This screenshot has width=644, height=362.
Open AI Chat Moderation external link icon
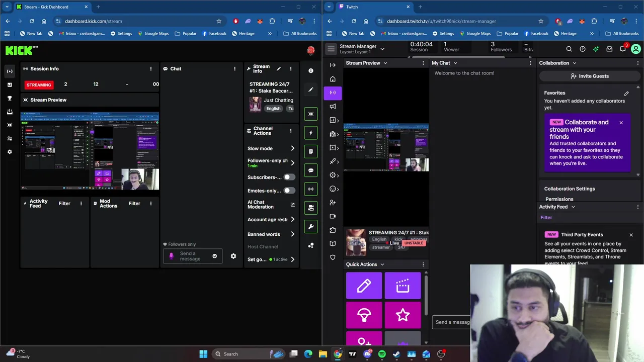tap(292, 205)
